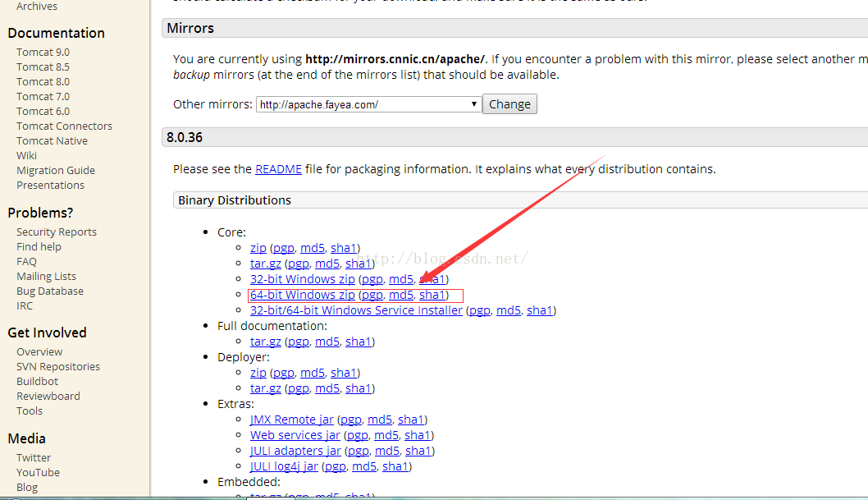Open pgp for JMX Remote jar
Screen dimensions: 868x500
(x=351, y=420)
